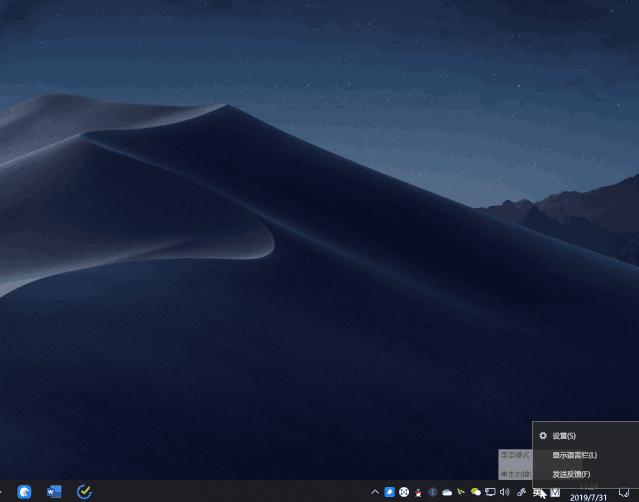Open the white round wheel tray icon
639x502 pixels.
tap(404, 492)
